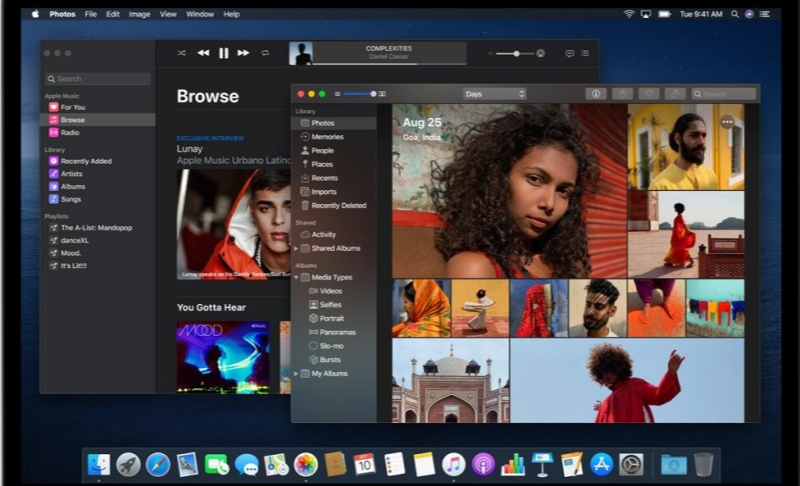
Task: Open the Days view dropdown in Photos
Action: coord(494,94)
